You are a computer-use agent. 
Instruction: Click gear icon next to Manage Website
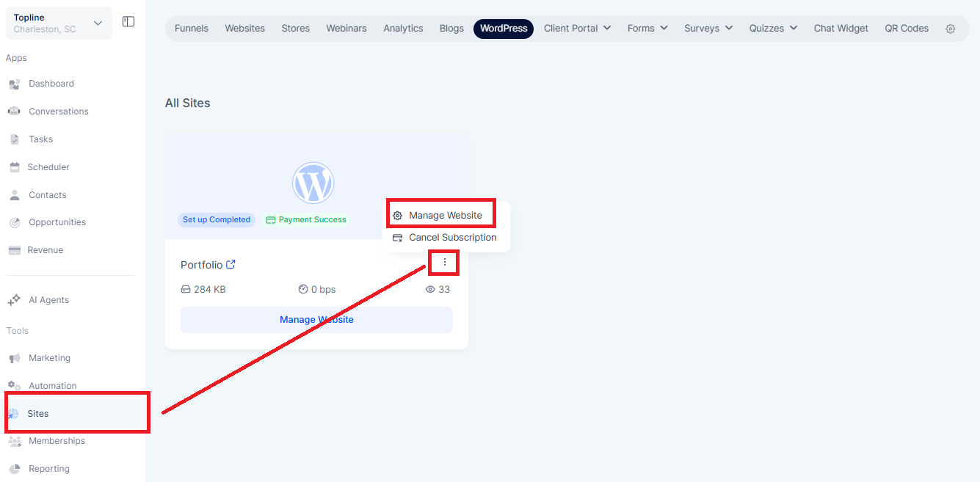397,216
